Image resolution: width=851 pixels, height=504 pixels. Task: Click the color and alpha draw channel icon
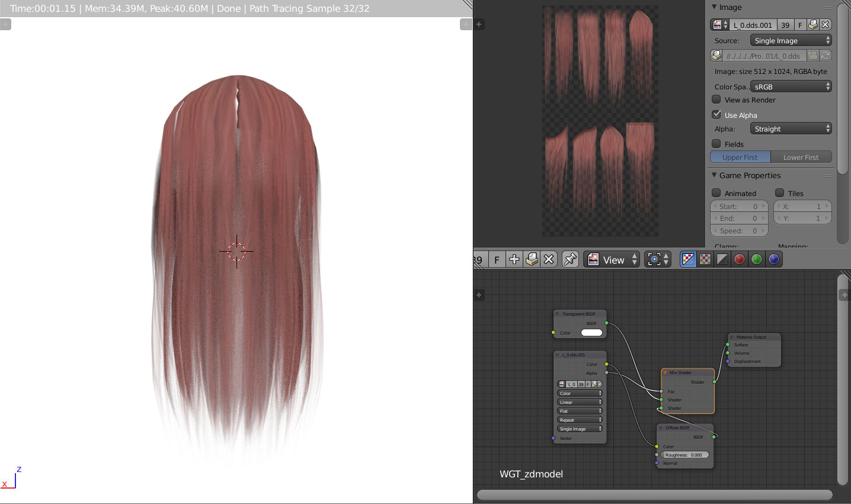pos(688,259)
